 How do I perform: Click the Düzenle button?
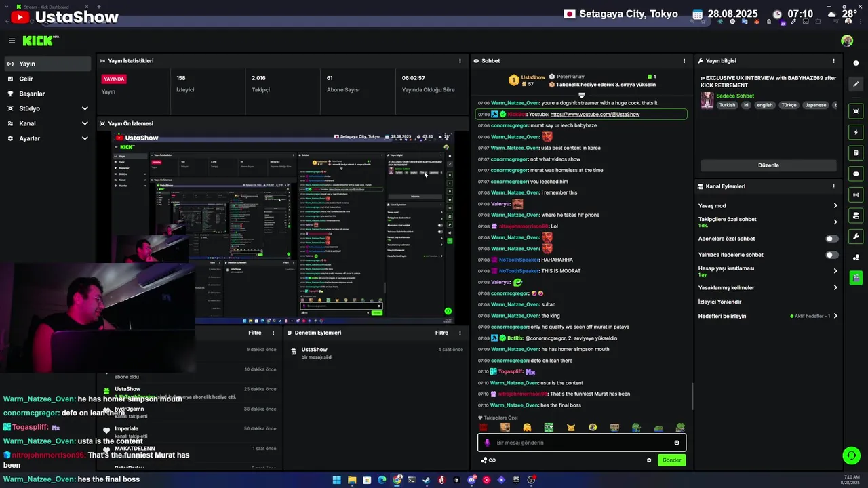(x=768, y=165)
